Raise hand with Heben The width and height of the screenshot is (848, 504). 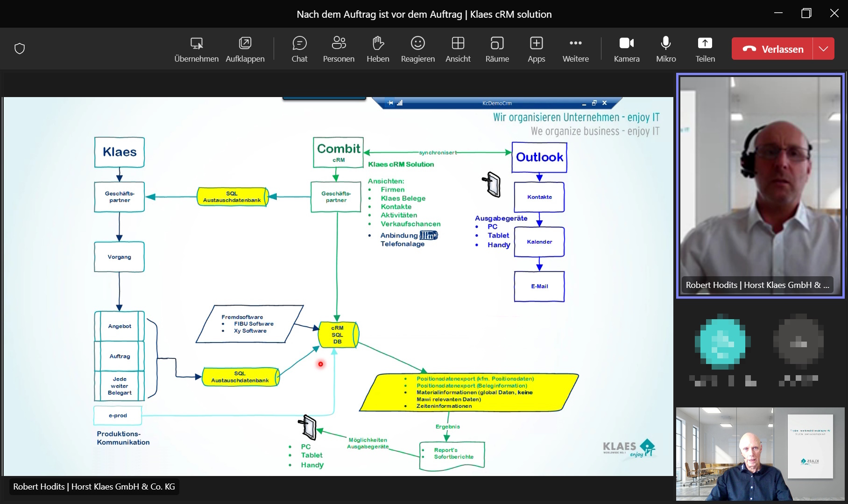tap(378, 49)
